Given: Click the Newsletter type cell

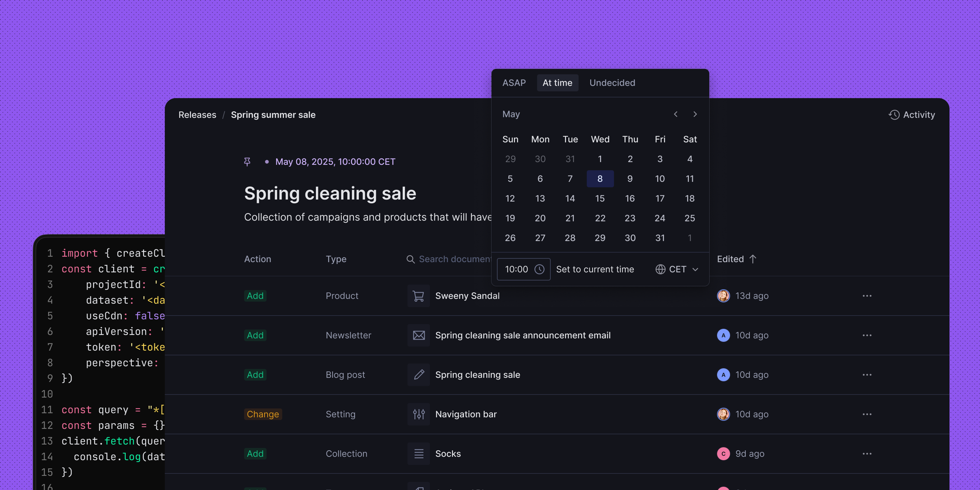Looking at the screenshot, I should [348, 335].
